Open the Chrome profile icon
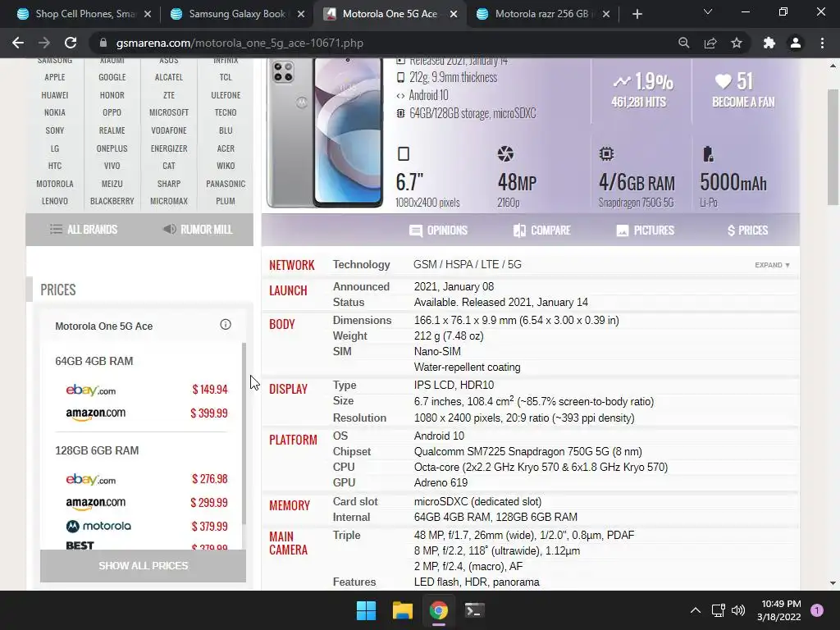This screenshot has width=840, height=630. tap(796, 43)
